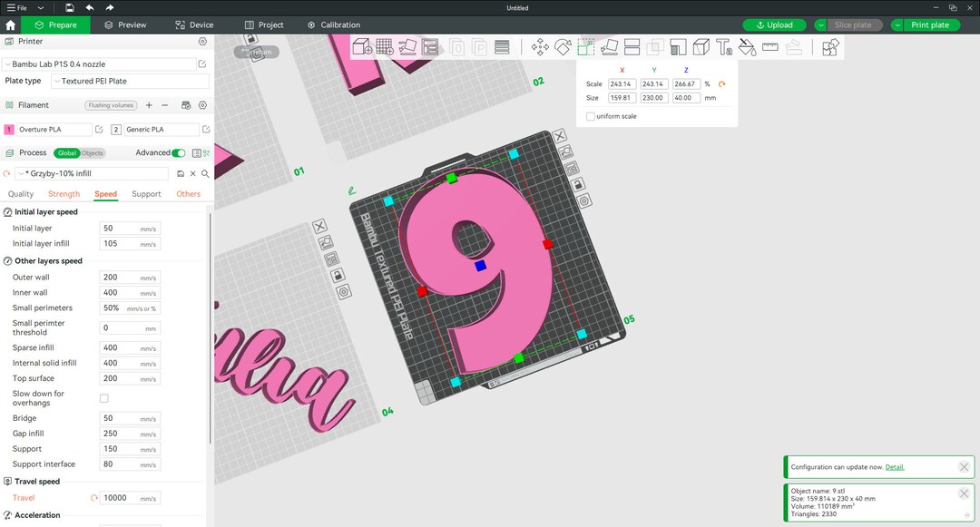Open the Strength settings tab

pos(64,193)
